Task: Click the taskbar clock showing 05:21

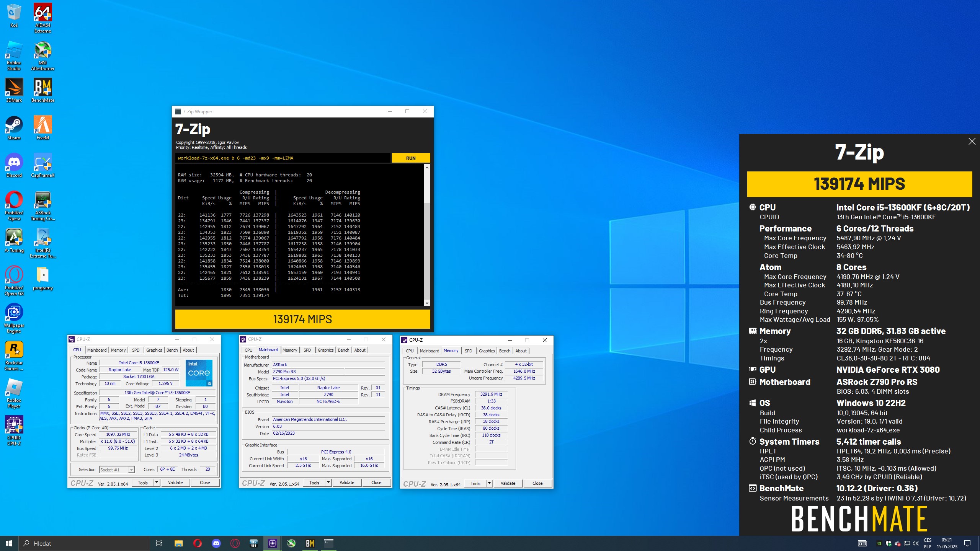Action: tap(947, 543)
